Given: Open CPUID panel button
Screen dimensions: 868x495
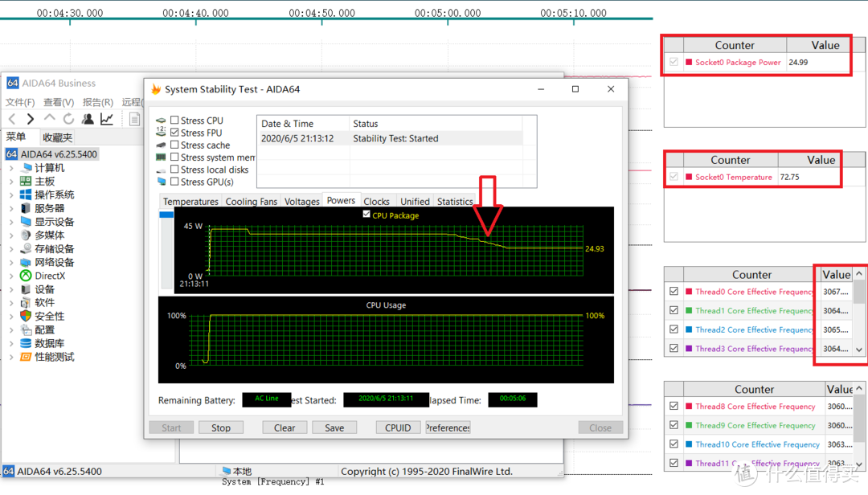Looking at the screenshot, I should tap(398, 427).
